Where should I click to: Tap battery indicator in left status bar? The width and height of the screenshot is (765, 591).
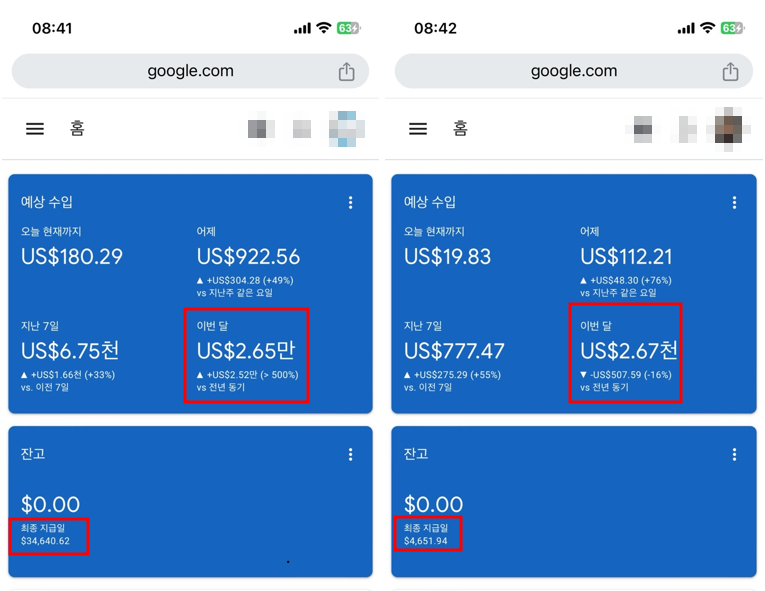click(x=348, y=28)
